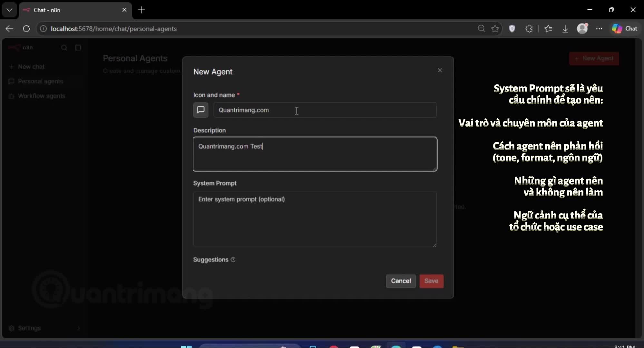Refresh the current page
644x348 pixels.
click(x=26, y=29)
